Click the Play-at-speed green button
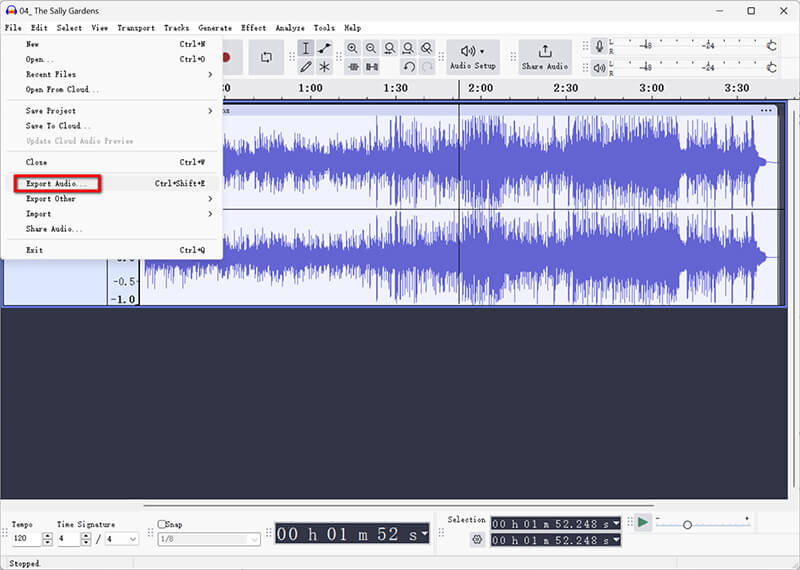Image resolution: width=800 pixels, height=570 pixels. click(643, 522)
